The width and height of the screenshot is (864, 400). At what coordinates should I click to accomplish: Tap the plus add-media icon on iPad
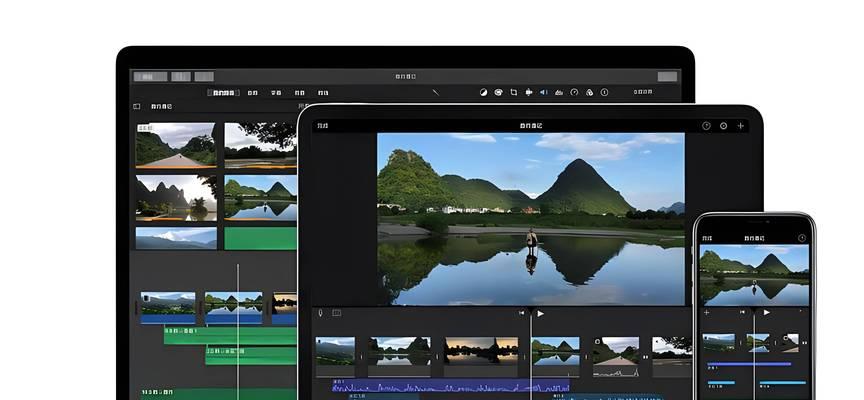click(741, 126)
